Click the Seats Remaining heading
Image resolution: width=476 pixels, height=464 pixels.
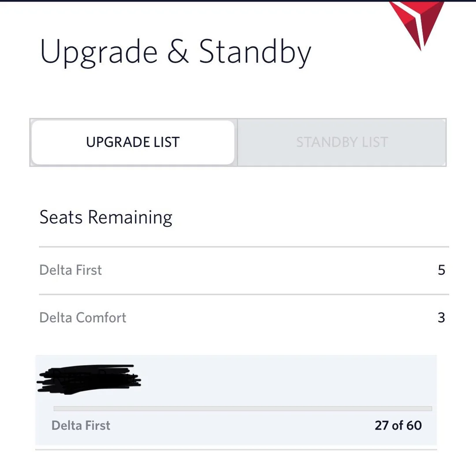pyautogui.click(x=106, y=217)
